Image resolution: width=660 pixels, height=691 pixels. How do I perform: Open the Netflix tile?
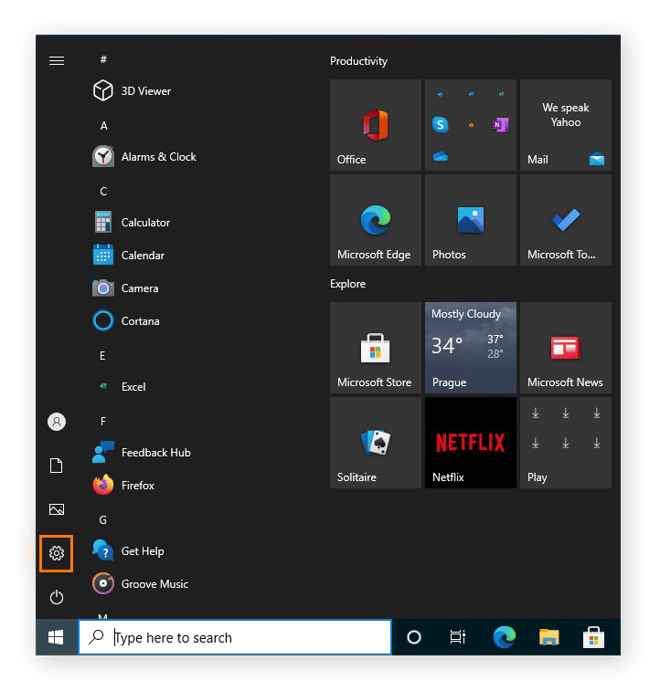coord(471,442)
